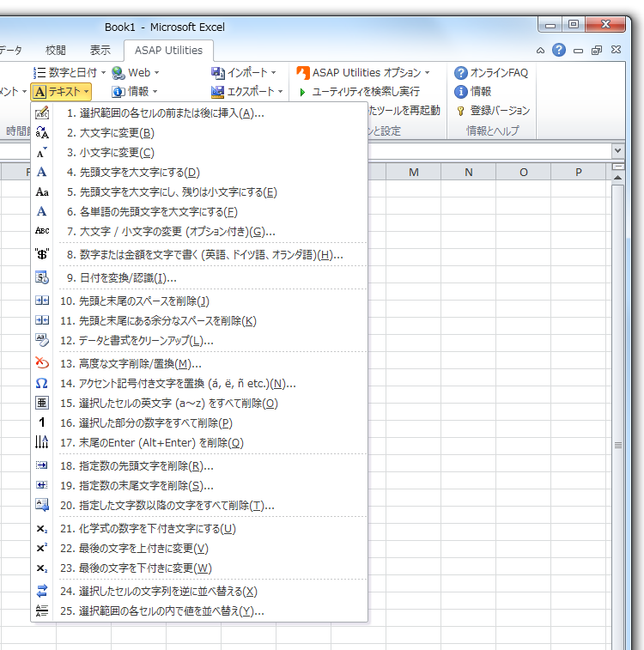Select the ASAP Utilities ribbon tab

click(168, 50)
